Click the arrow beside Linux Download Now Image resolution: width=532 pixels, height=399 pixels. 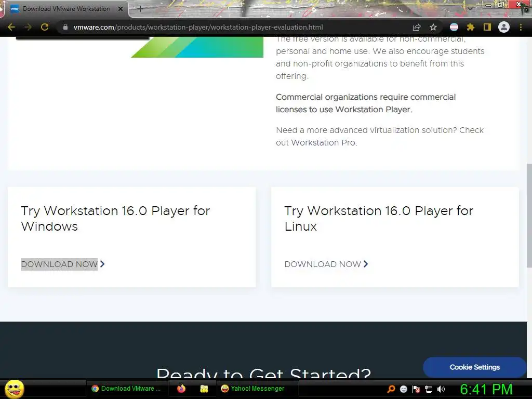pyautogui.click(x=366, y=264)
